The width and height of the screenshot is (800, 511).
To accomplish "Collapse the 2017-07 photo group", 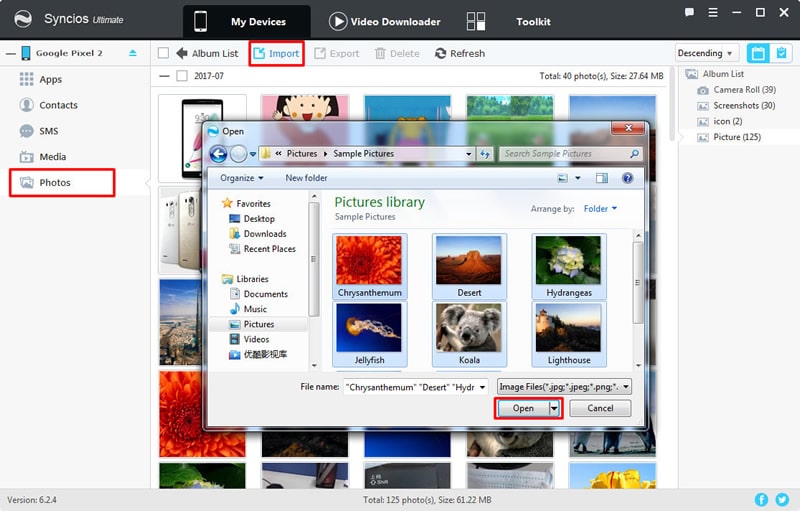I will (164, 76).
